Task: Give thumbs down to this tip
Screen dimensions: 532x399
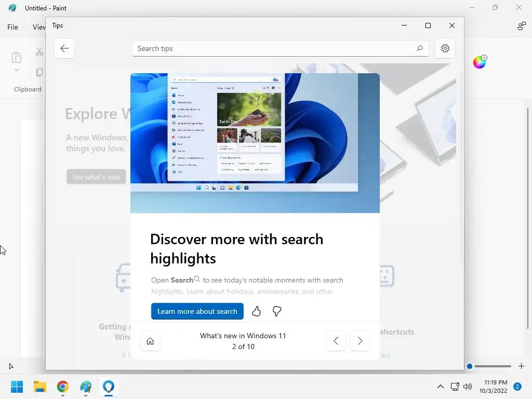Action: [277, 311]
